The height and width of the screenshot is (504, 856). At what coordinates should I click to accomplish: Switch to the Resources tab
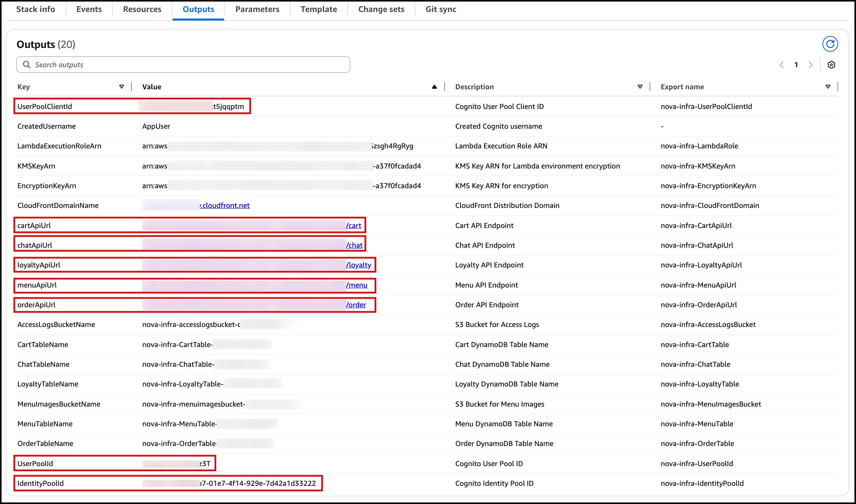click(x=142, y=9)
